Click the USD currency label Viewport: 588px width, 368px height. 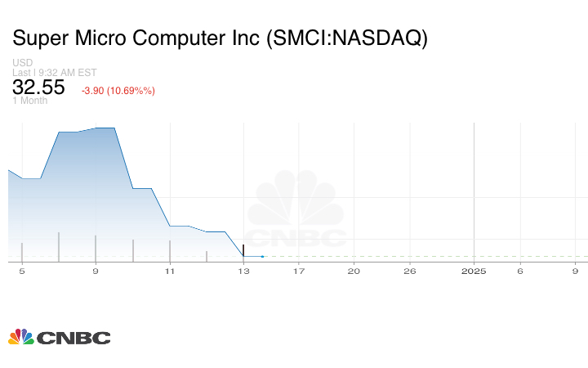click(22, 63)
